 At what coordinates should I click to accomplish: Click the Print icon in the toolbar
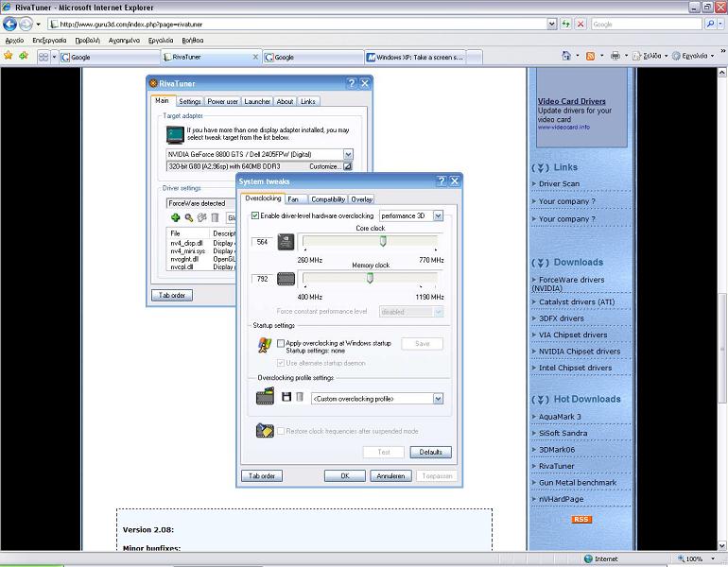coord(615,56)
